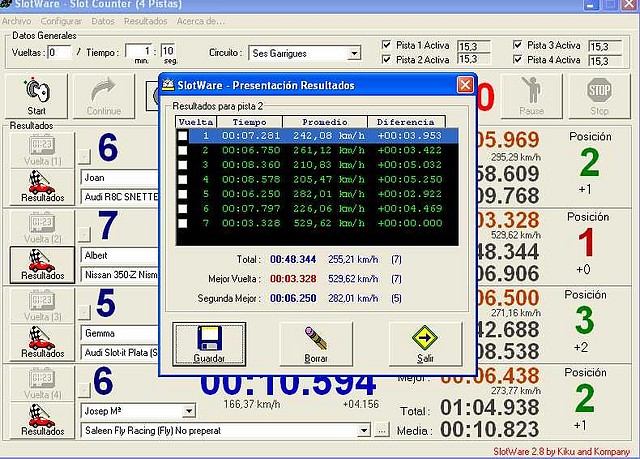The height and width of the screenshot is (459, 640).
Task: Check the box for lap 6 row
Action: pyautogui.click(x=182, y=208)
